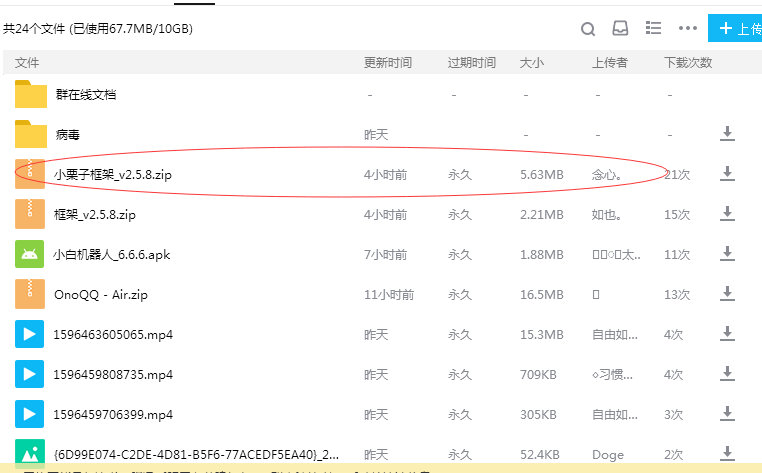
Task: Sort by 大小 column header
Action: click(532, 63)
